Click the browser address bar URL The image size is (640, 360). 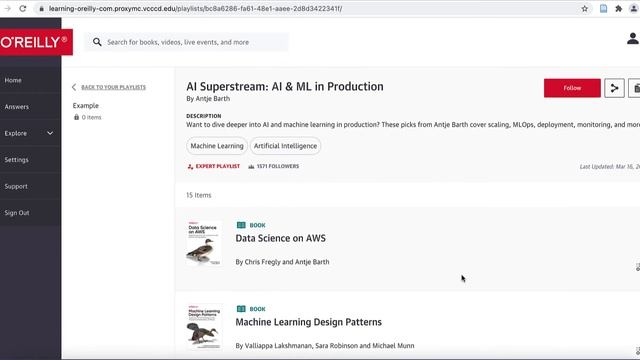pos(195,9)
